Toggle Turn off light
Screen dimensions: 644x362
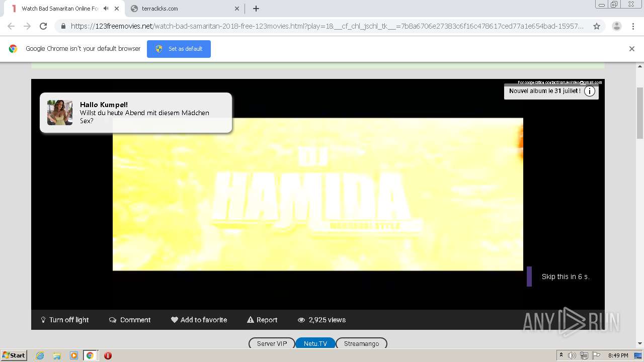[x=65, y=320]
